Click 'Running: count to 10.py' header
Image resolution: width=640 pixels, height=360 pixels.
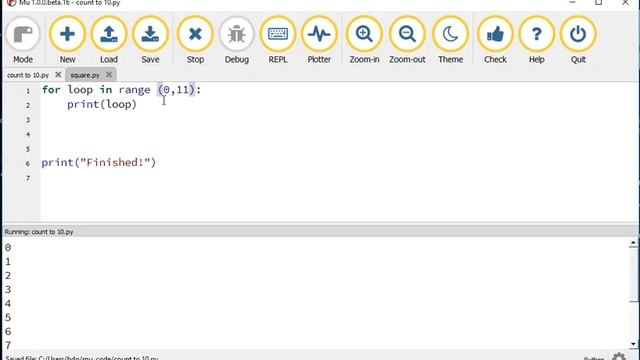(39, 232)
